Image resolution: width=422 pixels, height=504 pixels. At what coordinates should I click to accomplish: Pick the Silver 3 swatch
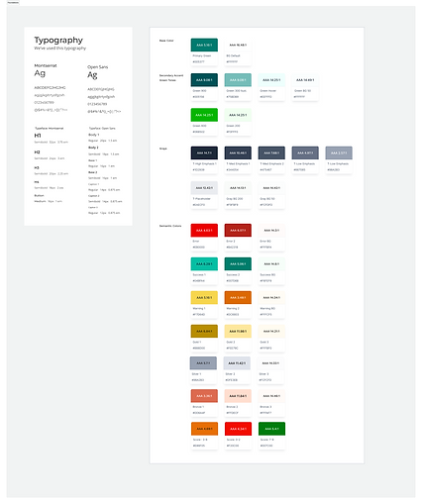pyautogui.click(x=270, y=363)
